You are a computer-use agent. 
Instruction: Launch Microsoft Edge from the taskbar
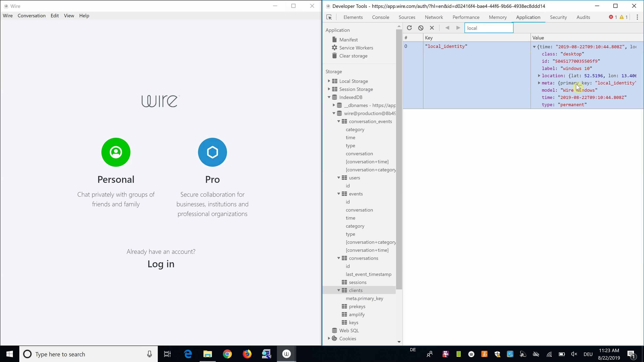(x=188, y=354)
